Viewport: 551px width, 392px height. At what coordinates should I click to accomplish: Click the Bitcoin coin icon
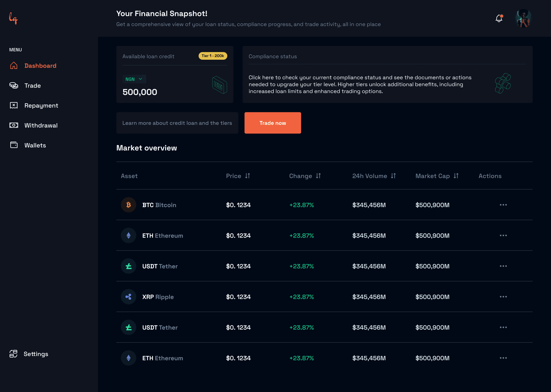pyautogui.click(x=129, y=205)
